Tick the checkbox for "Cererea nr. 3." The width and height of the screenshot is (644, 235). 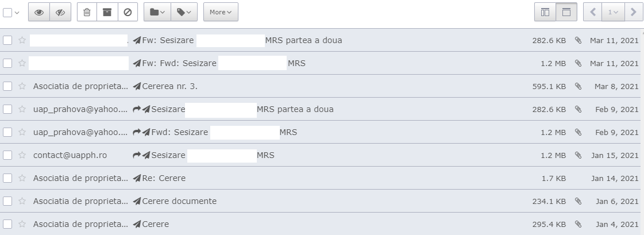7,86
